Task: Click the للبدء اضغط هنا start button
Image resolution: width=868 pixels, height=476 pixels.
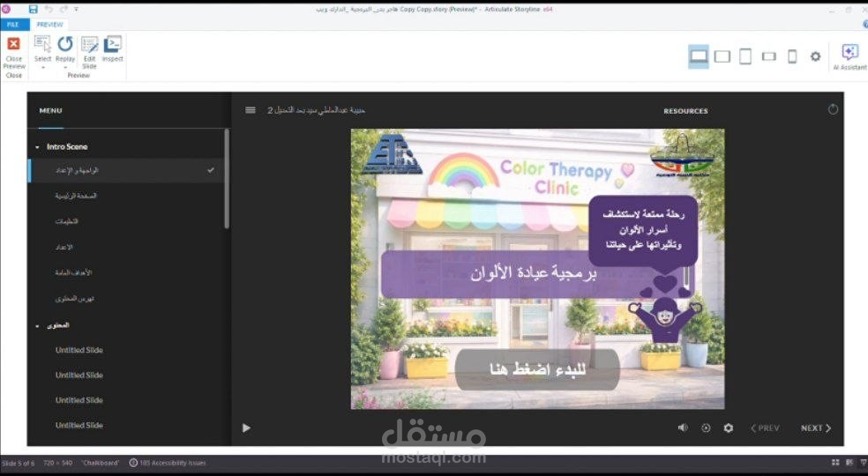Action: coord(537,369)
